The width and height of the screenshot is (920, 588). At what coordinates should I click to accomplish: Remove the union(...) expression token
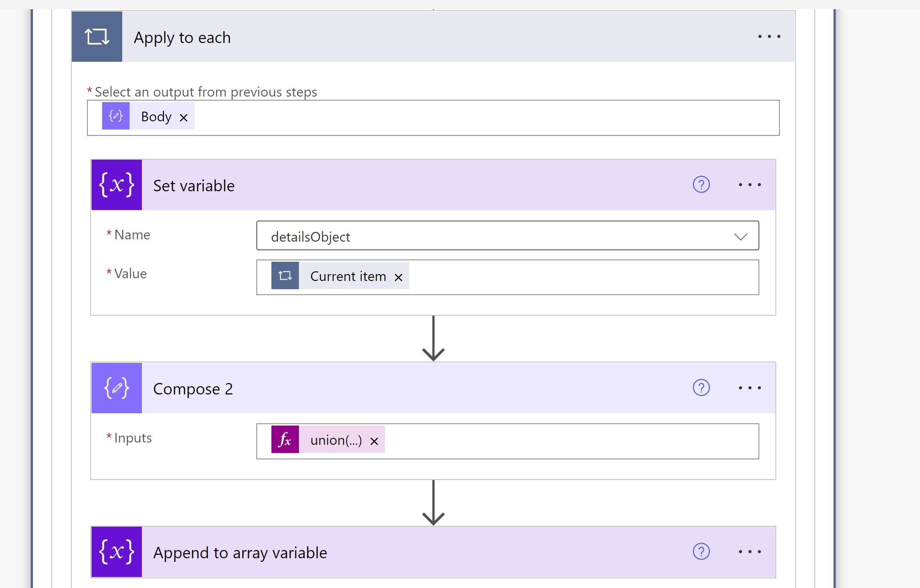(374, 441)
